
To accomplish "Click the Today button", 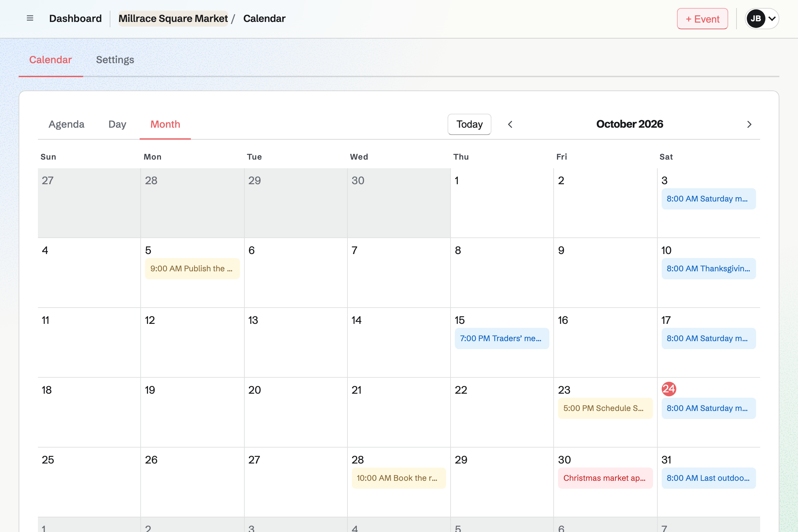I will coord(469,124).
